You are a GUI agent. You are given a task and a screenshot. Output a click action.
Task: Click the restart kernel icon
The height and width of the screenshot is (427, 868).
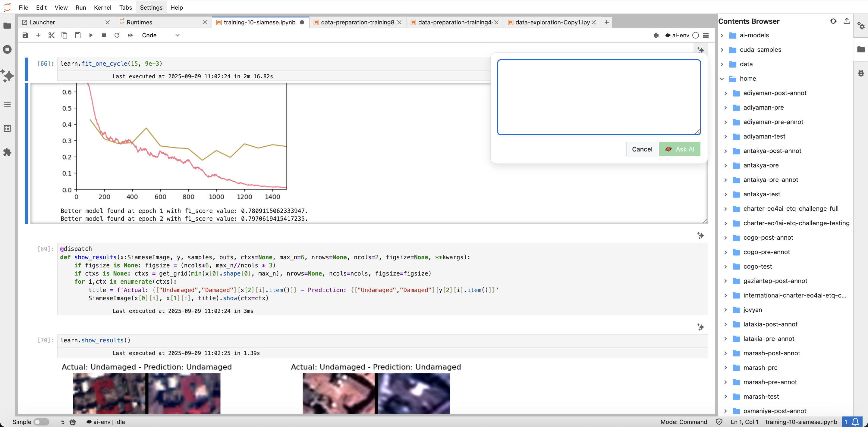(x=117, y=35)
